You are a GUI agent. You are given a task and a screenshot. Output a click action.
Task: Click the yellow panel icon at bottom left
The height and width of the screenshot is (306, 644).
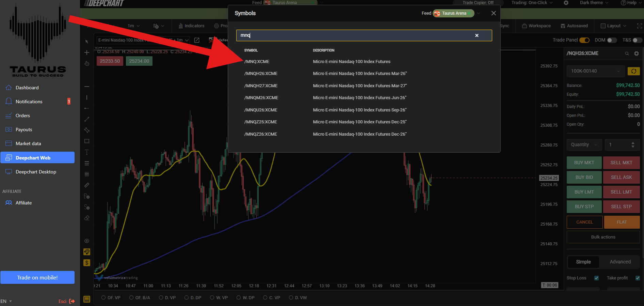87,299
